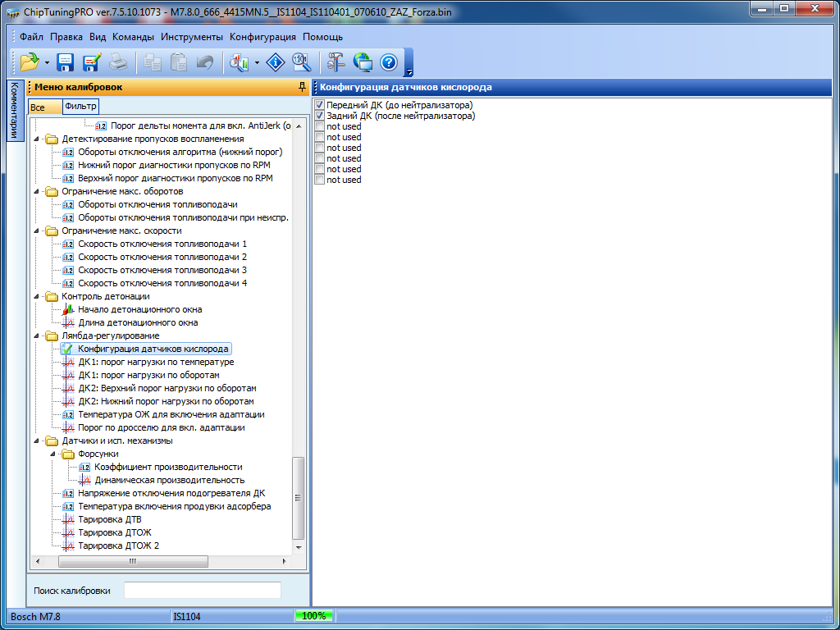Click the save-as icon with pencil
This screenshot has height=630, width=840.
coord(91,62)
